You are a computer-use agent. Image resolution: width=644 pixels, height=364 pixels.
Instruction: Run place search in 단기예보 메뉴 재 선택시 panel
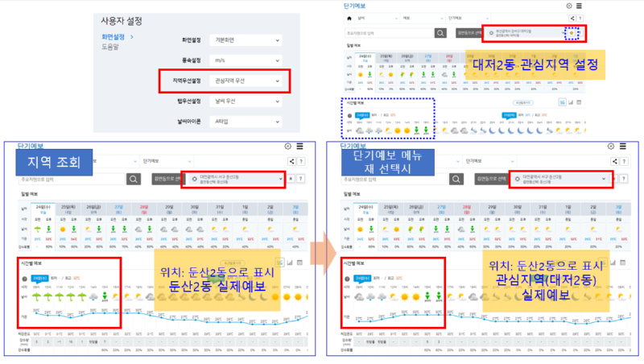(x=456, y=179)
